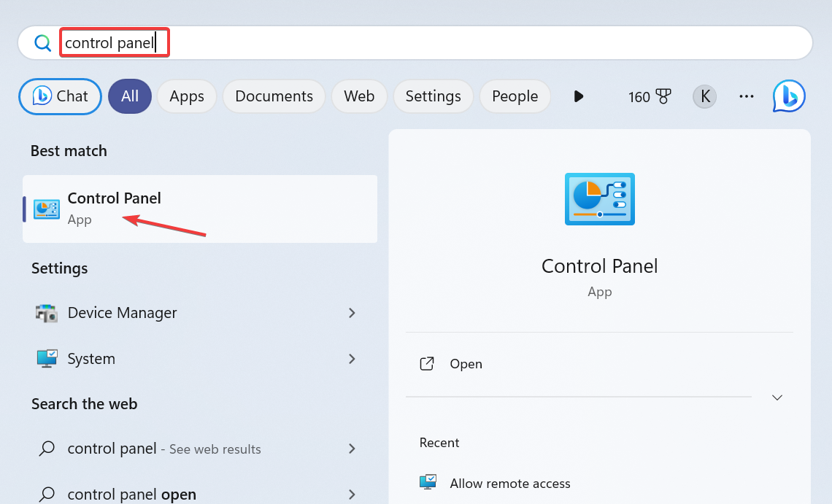The image size is (832, 504).
Task: Open the K account avatar
Action: pos(705,96)
